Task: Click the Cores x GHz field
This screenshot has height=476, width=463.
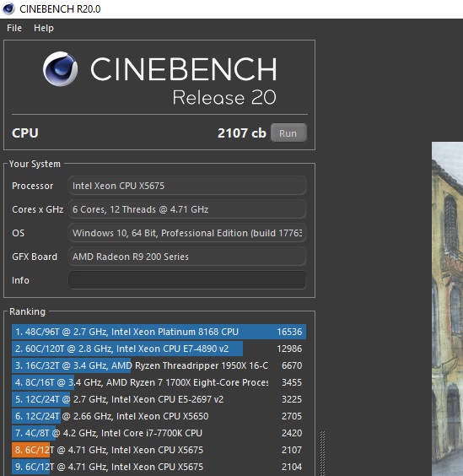Action: click(187, 209)
